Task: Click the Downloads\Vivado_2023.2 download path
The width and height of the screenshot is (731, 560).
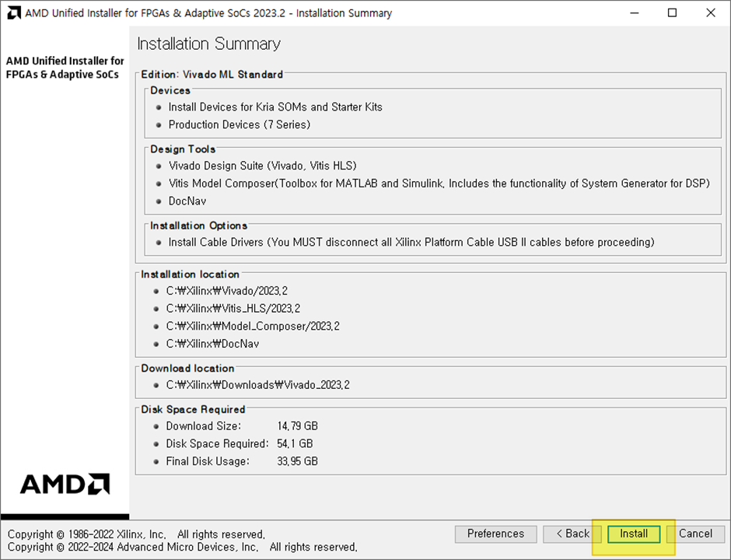Action: [x=258, y=385]
